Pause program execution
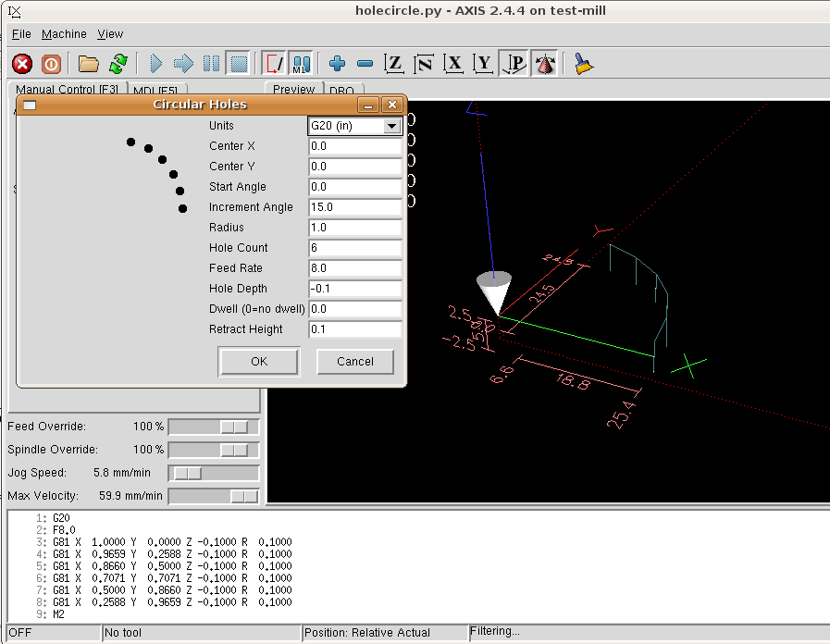Screen dimensions: 830x644 tap(211, 64)
